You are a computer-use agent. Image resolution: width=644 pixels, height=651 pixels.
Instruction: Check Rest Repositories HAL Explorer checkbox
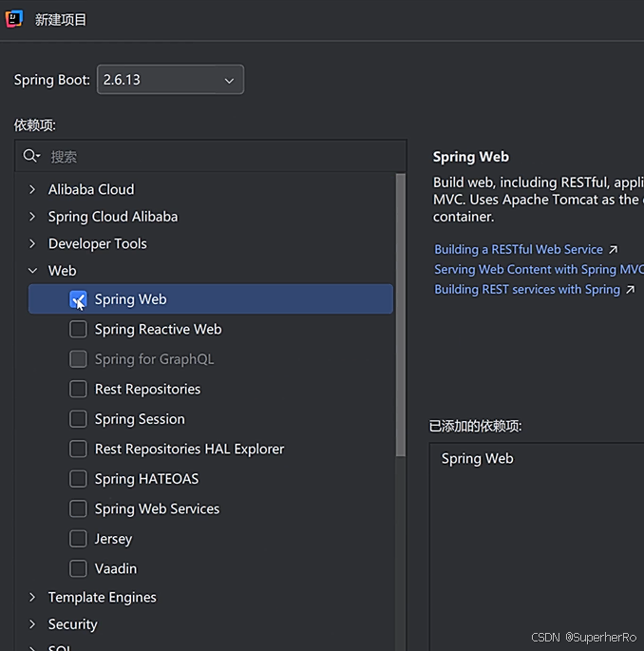[78, 449]
